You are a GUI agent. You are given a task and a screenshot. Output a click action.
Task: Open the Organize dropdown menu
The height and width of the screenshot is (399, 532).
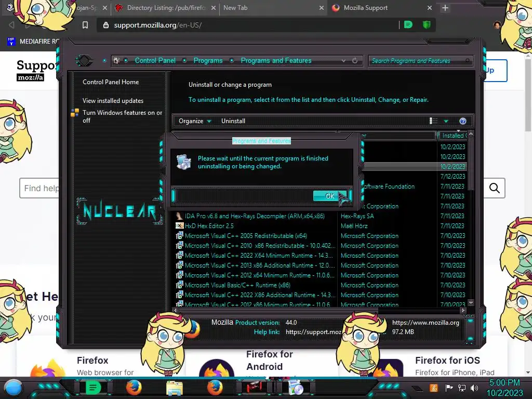tap(195, 121)
